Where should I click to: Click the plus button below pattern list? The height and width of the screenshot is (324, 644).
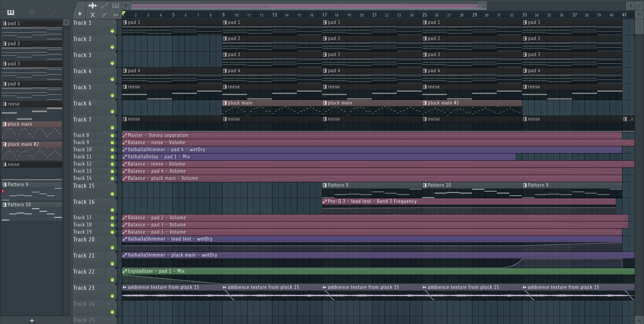tap(32, 320)
